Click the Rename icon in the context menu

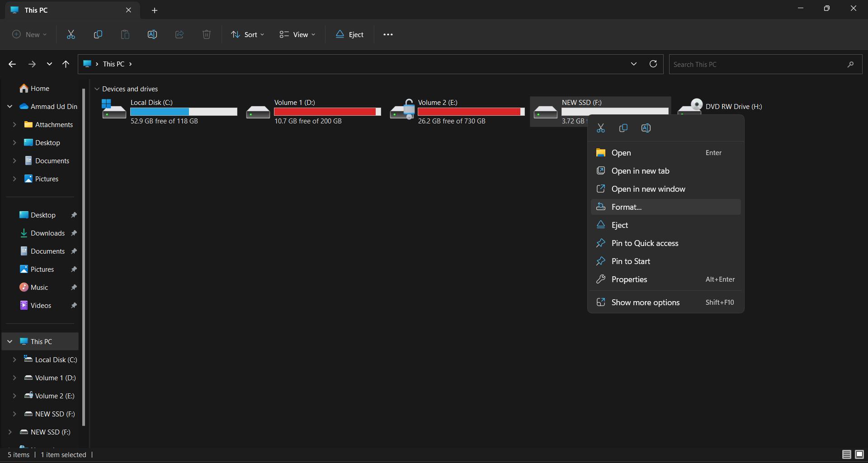tap(646, 128)
